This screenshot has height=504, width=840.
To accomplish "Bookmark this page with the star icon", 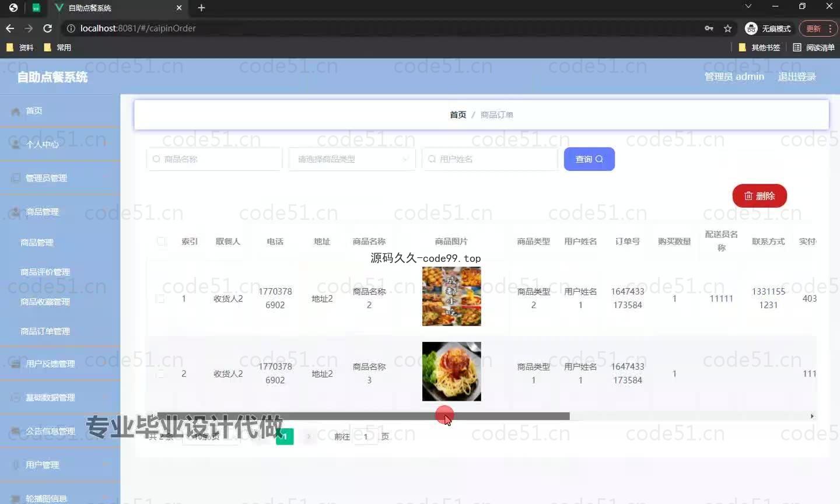I will [727, 28].
